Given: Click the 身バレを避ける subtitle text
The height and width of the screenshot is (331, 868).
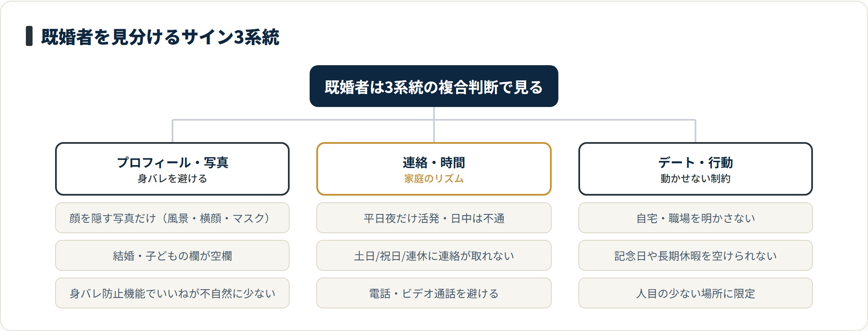Looking at the screenshot, I should point(172,179).
